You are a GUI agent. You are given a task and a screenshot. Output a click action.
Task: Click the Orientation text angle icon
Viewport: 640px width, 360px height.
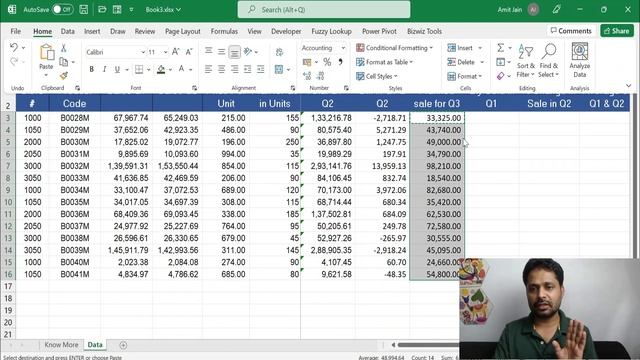248,52
